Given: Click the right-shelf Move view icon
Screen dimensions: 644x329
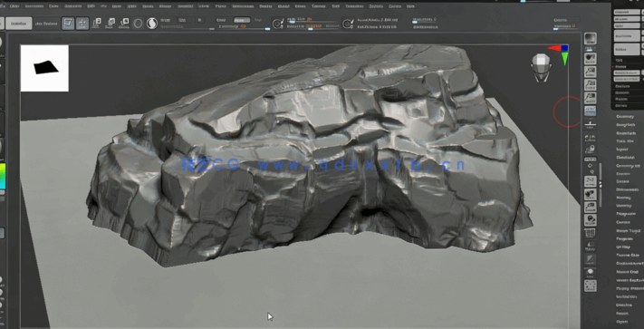Looking at the screenshot, I should point(591,194).
